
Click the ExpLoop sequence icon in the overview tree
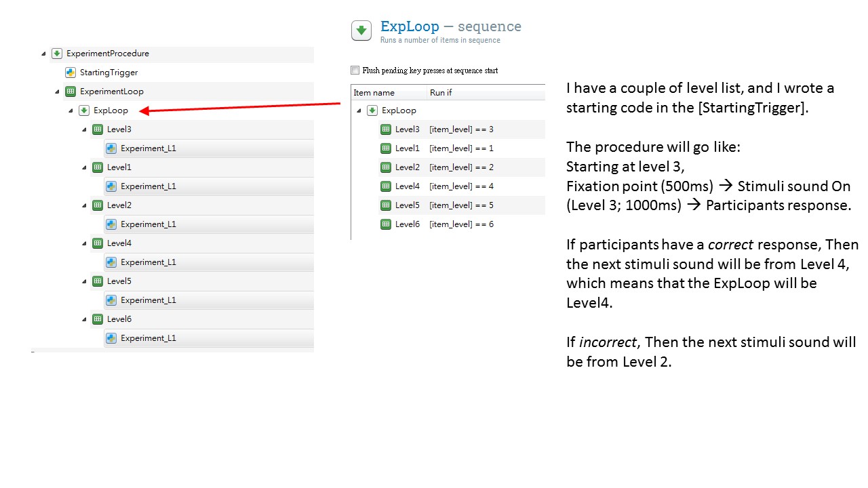click(x=84, y=110)
